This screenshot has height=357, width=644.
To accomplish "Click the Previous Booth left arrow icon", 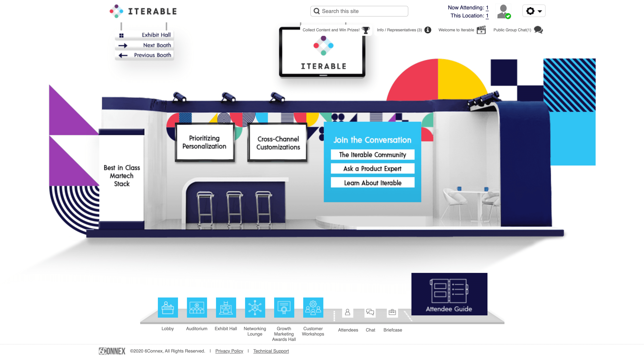I will point(123,55).
